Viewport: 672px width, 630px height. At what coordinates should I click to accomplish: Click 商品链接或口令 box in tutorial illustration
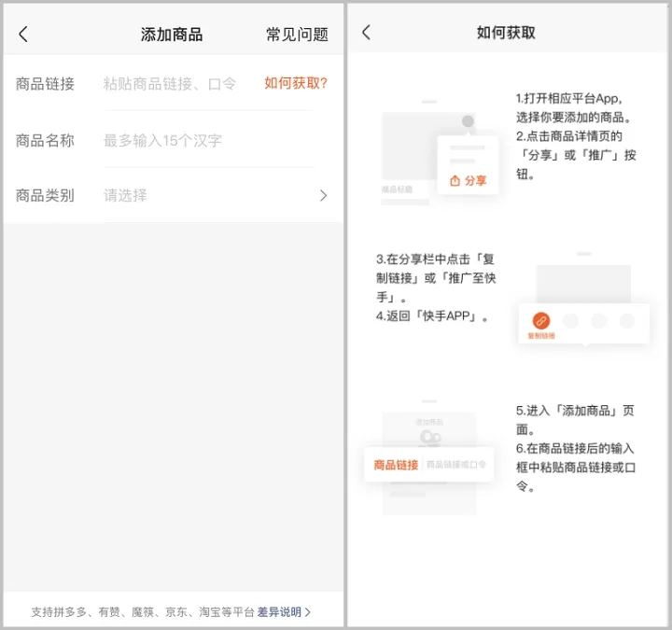coord(456,464)
